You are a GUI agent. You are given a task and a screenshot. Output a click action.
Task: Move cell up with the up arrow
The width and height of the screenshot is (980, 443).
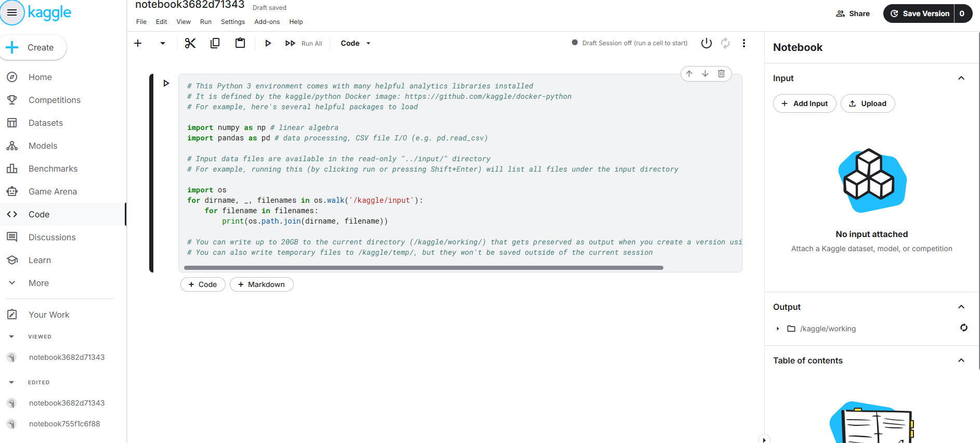pos(689,74)
